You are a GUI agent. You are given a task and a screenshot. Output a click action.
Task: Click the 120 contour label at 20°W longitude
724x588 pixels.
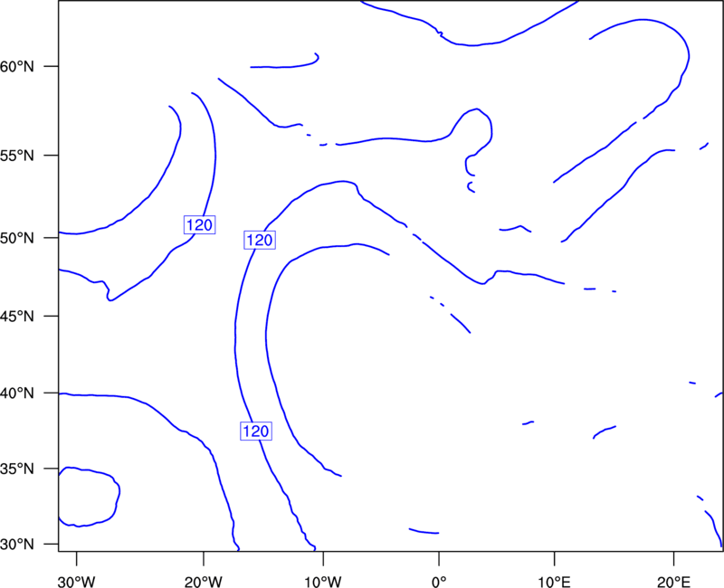click(x=199, y=224)
